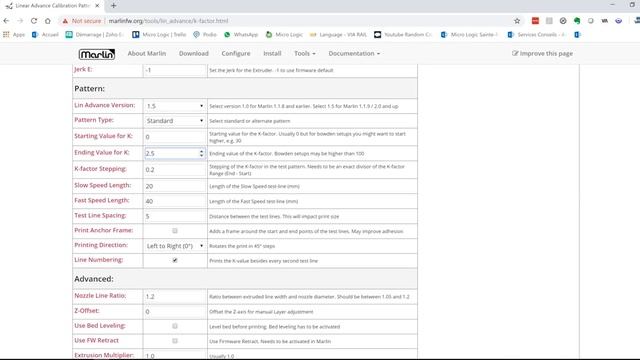Open the Youtube Random bookmark
The image size is (640, 360).
tap(403, 35)
